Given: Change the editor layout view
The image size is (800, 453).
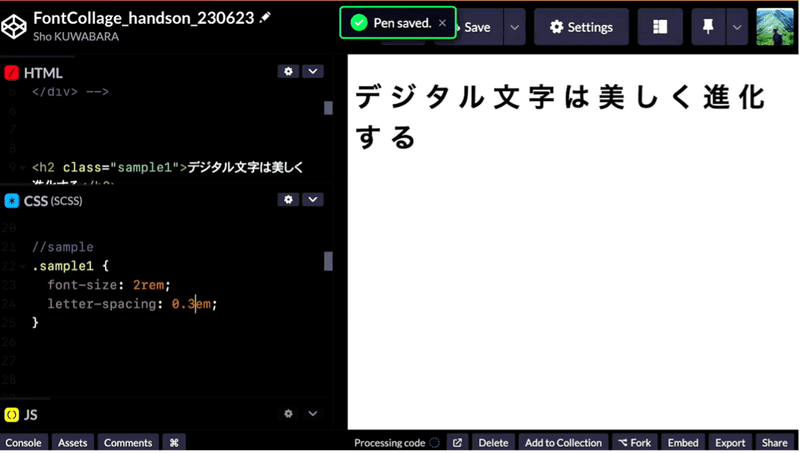Looking at the screenshot, I should [x=660, y=27].
